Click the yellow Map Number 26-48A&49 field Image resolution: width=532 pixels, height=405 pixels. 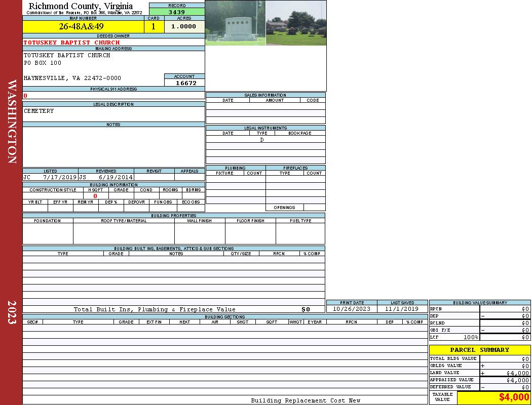click(x=81, y=27)
